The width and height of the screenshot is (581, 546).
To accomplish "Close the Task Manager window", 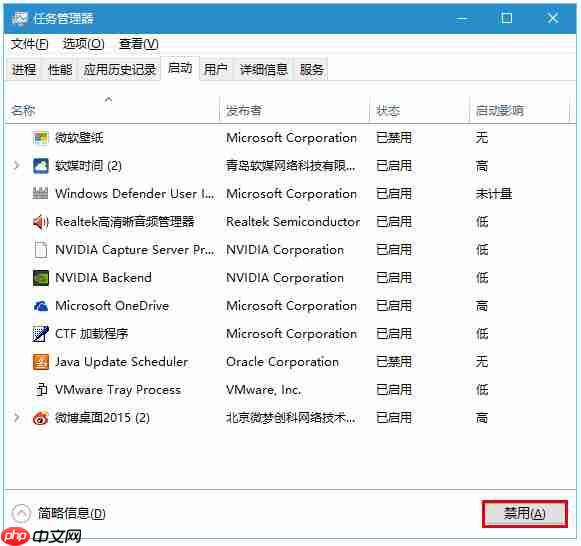I will tap(552, 18).
